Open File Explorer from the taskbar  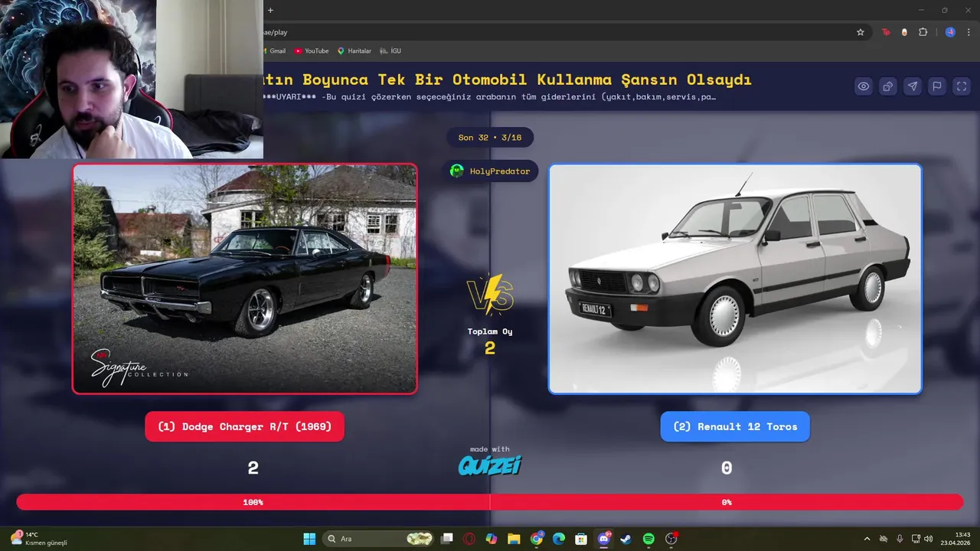point(513,539)
